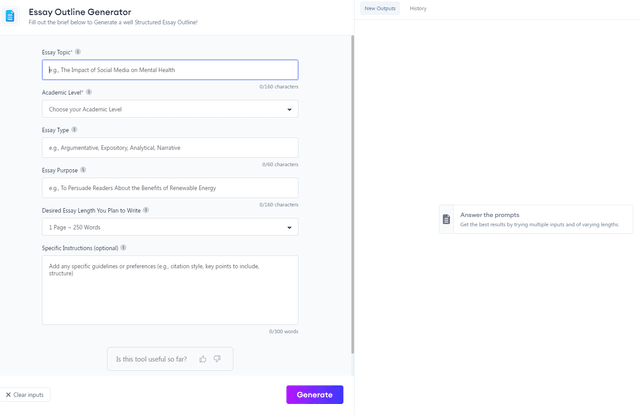Switch to the New Outputs tab
Screen dimensions: 640x415
pos(380,8)
